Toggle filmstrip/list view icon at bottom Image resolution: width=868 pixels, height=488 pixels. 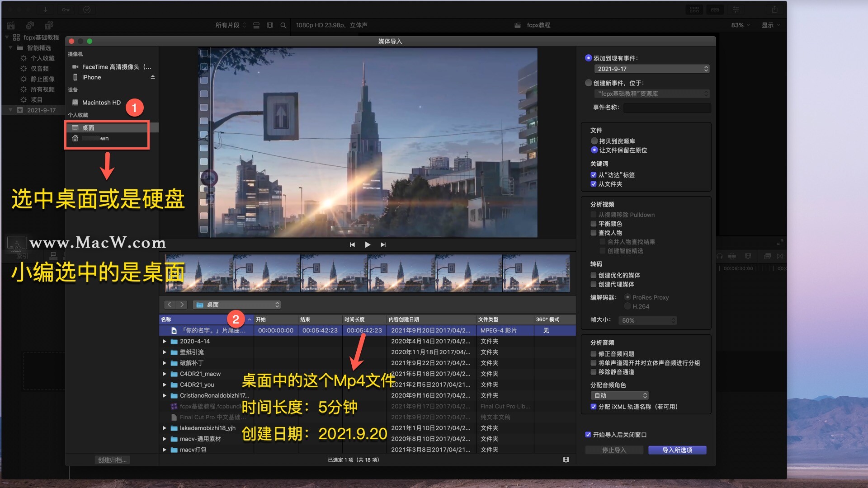coord(566,460)
